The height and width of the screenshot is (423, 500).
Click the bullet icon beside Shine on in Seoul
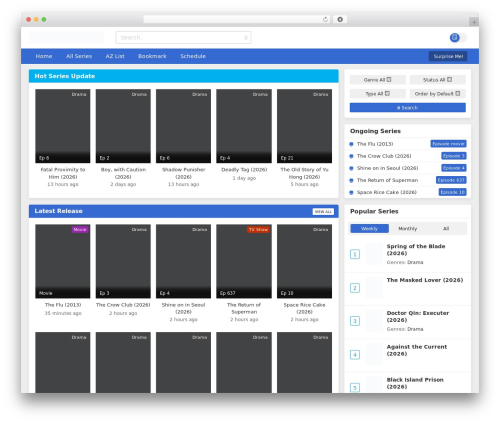351,168
